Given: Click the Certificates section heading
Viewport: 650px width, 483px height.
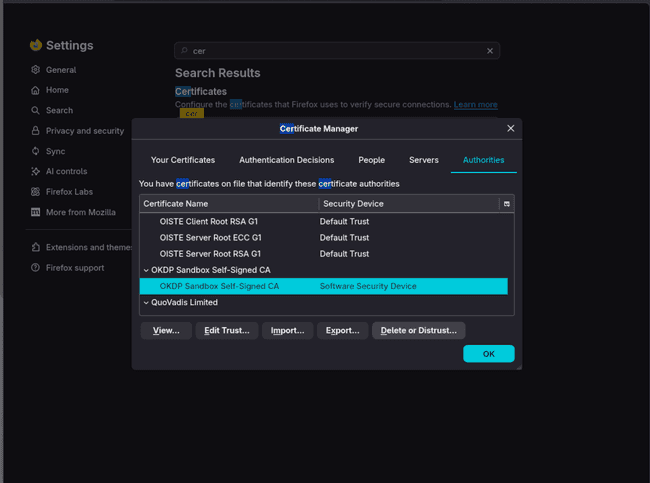Looking at the screenshot, I should (x=201, y=91).
